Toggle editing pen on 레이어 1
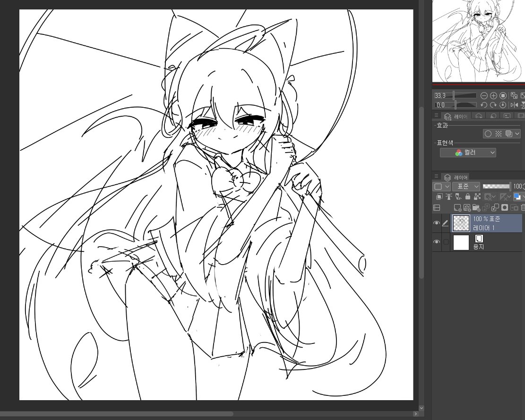 coord(445,223)
